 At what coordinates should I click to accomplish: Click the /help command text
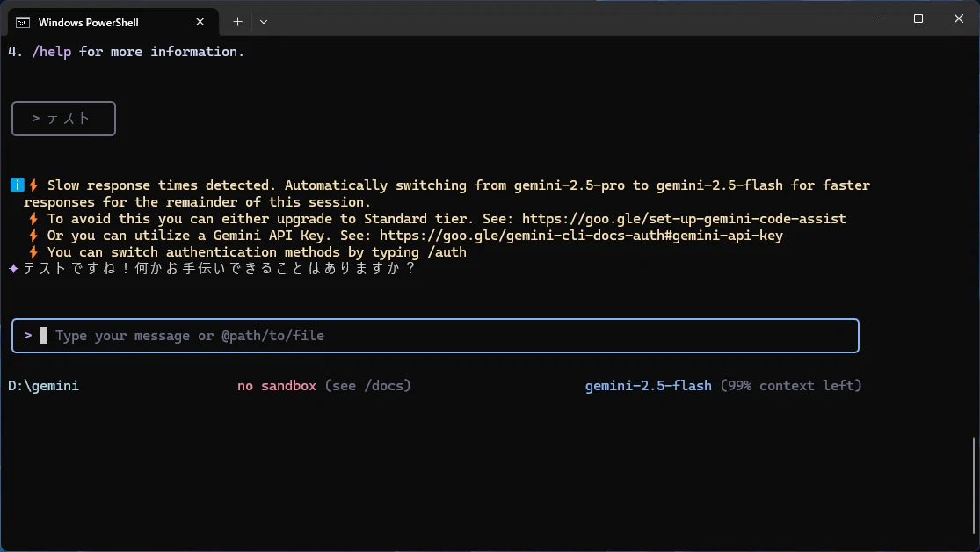point(51,52)
